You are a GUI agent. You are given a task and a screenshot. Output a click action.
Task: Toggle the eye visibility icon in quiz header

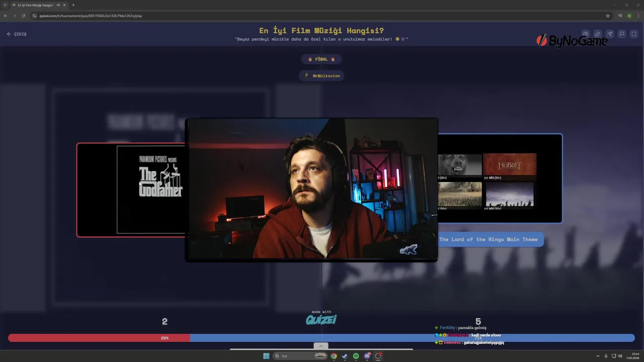pos(585,34)
